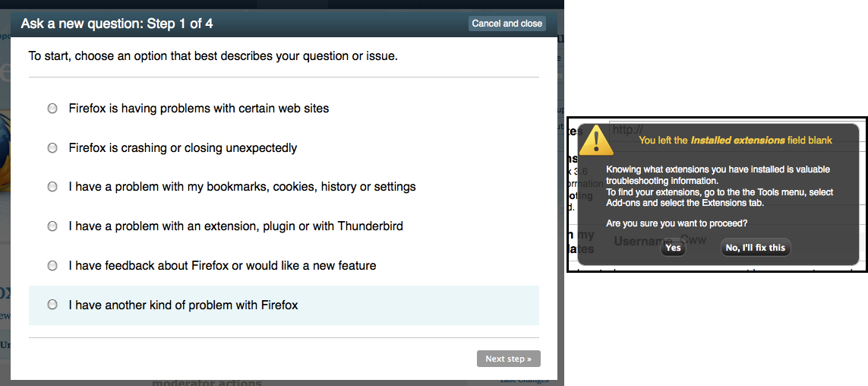Image resolution: width=868 pixels, height=386 pixels.
Task: Confirm with the 'Yes' button in the warning
Action: tap(673, 248)
